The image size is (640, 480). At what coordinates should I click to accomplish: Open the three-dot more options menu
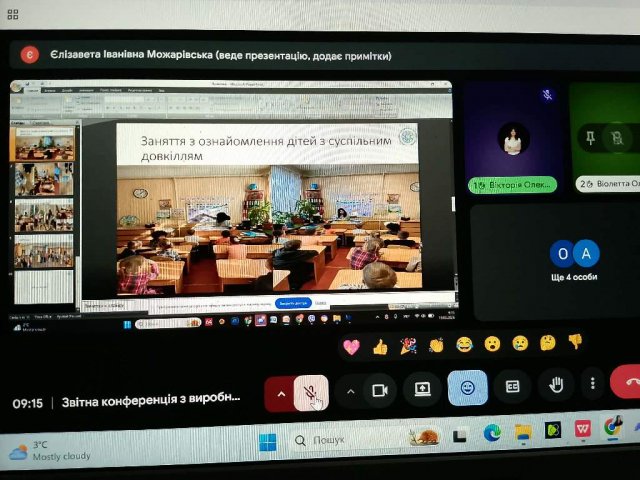[592, 383]
